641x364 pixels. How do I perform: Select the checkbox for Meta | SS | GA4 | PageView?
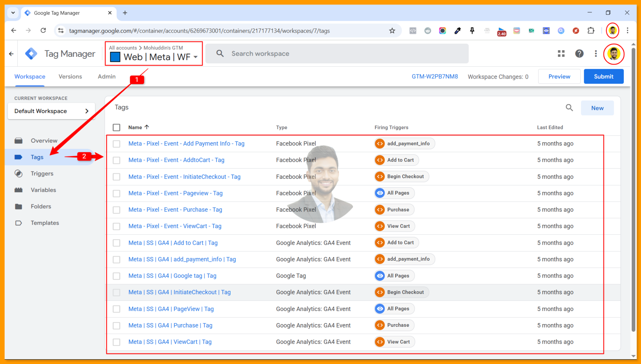coord(117,309)
